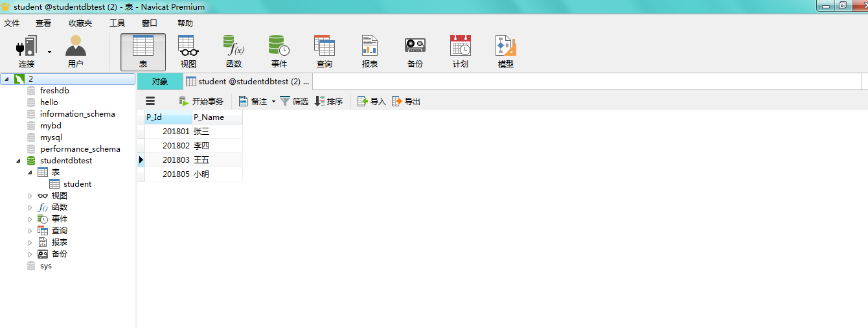Open the 报表 report toolbar icon
This screenshot has width=868, height=328.
(370, 52)
